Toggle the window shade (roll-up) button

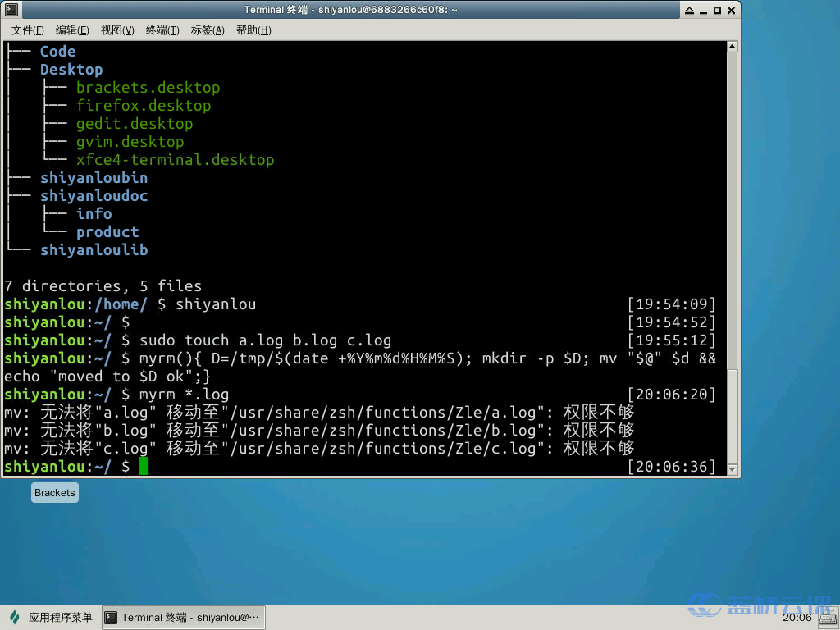click(688, 10)
